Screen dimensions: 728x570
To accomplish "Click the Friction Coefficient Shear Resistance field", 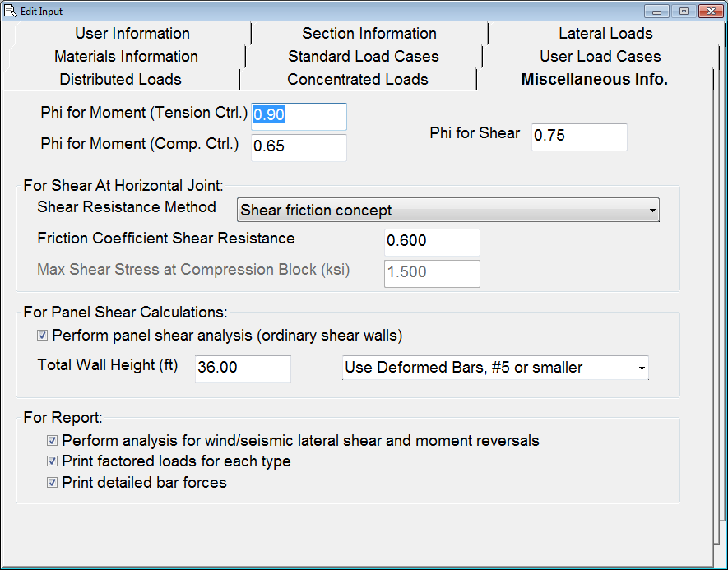I will point(432,242).
